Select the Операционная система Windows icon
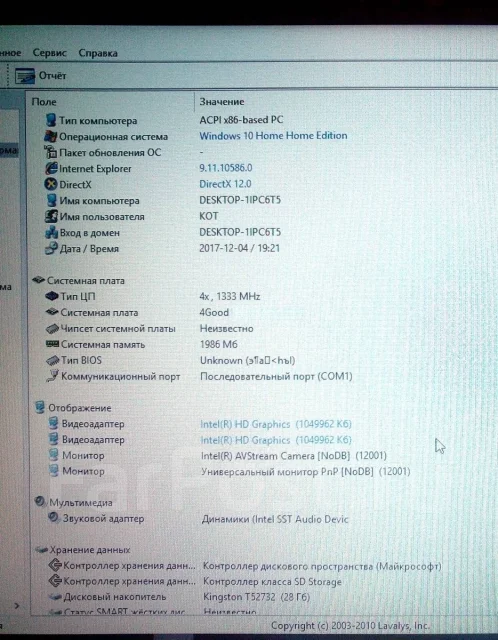The width and height of the screenshot is (498, 640). tap(51, 136)
